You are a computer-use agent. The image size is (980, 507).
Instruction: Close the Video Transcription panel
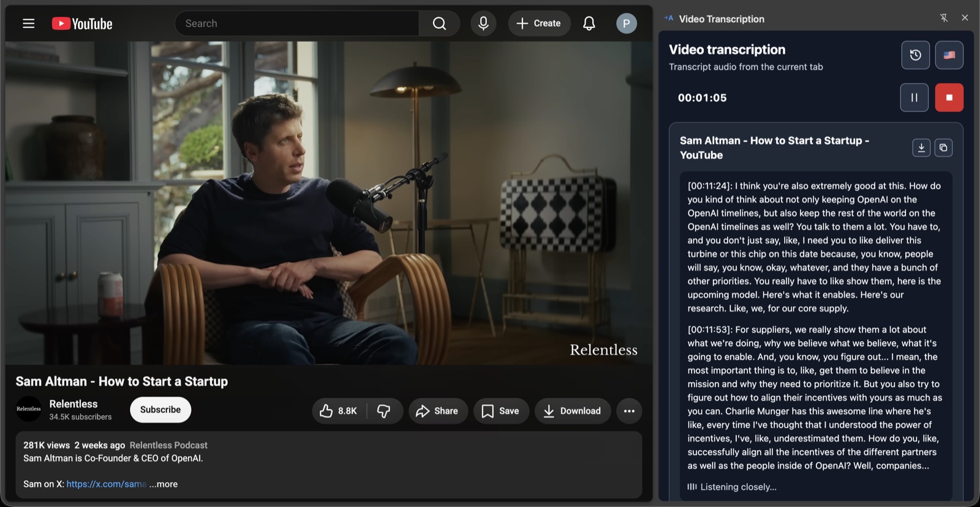(965, 18)
